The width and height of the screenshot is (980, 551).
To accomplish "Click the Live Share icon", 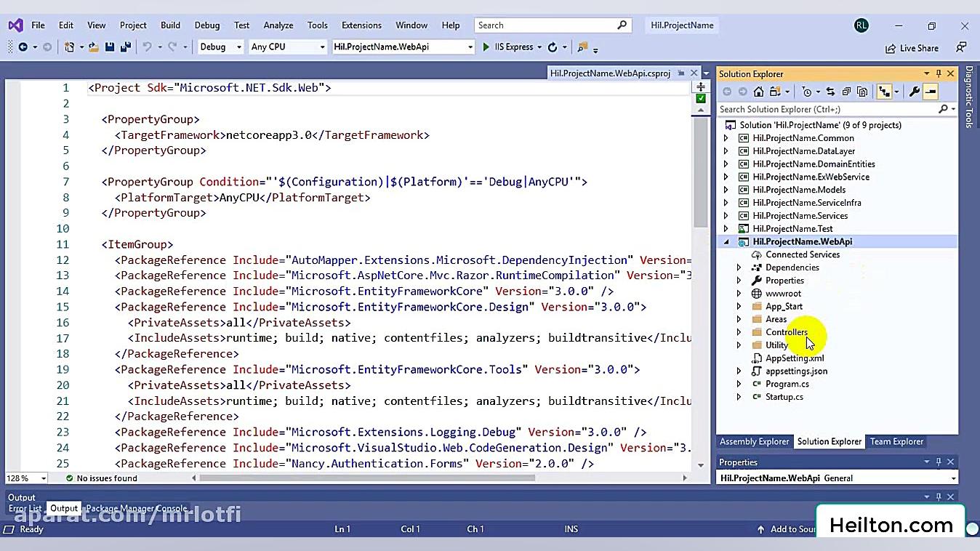I will [x=891, y=48].
